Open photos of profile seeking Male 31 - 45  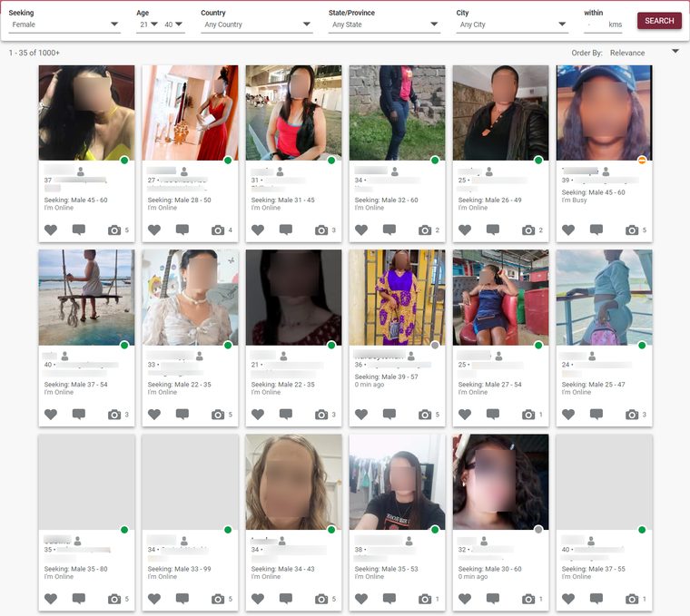tap(321, 230)
